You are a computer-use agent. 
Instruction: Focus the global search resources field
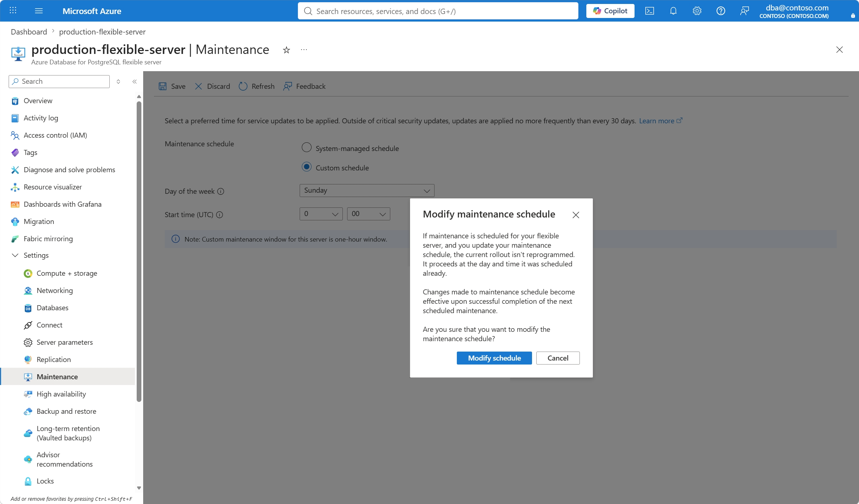point(438,11)
